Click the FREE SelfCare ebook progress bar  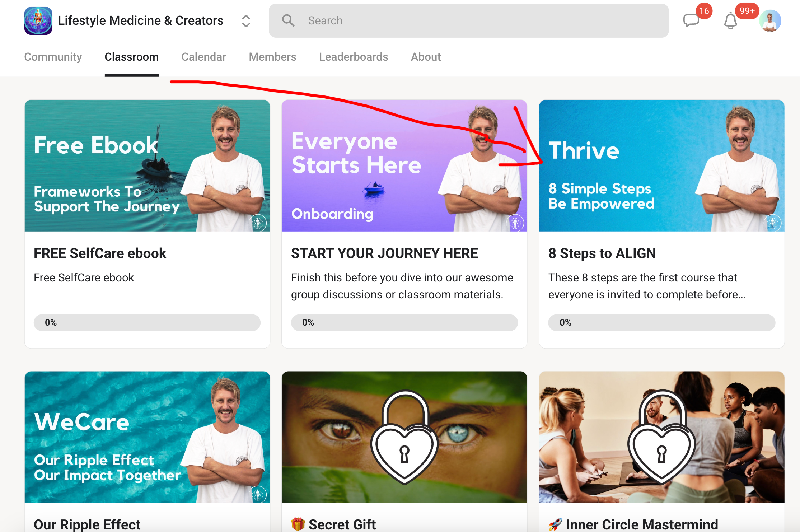[147, 322]
